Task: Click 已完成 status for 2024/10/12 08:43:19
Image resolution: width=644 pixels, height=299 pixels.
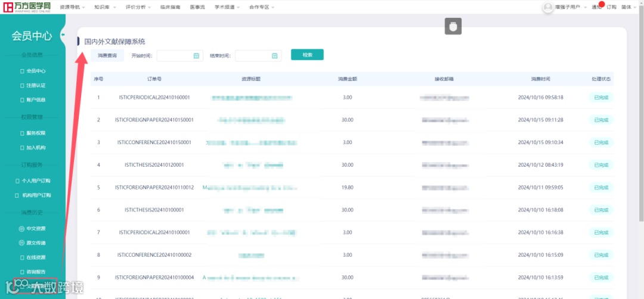Action: point(601,165)
